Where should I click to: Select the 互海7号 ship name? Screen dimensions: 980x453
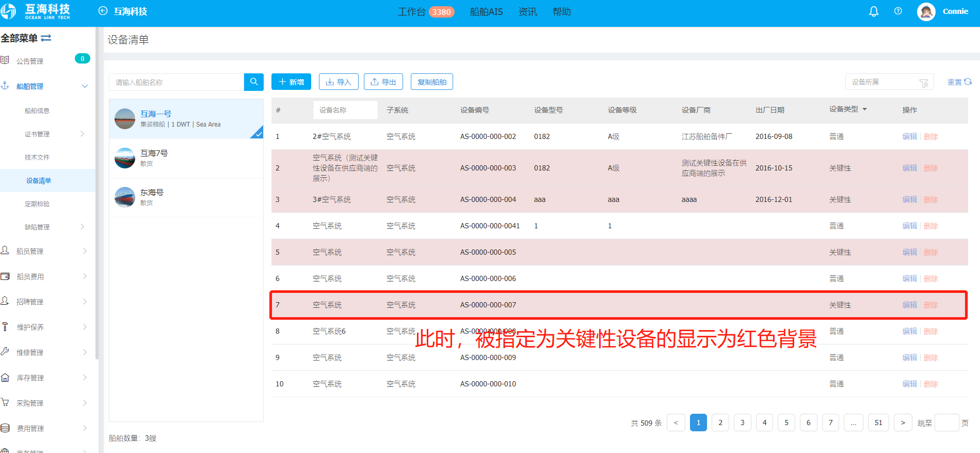pos(154,153)
